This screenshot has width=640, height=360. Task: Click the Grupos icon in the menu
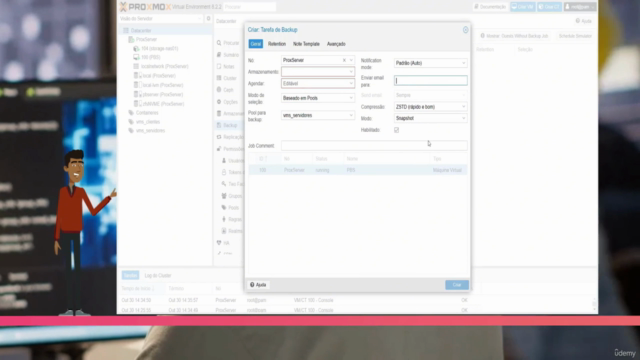click(x=224, y=196)
